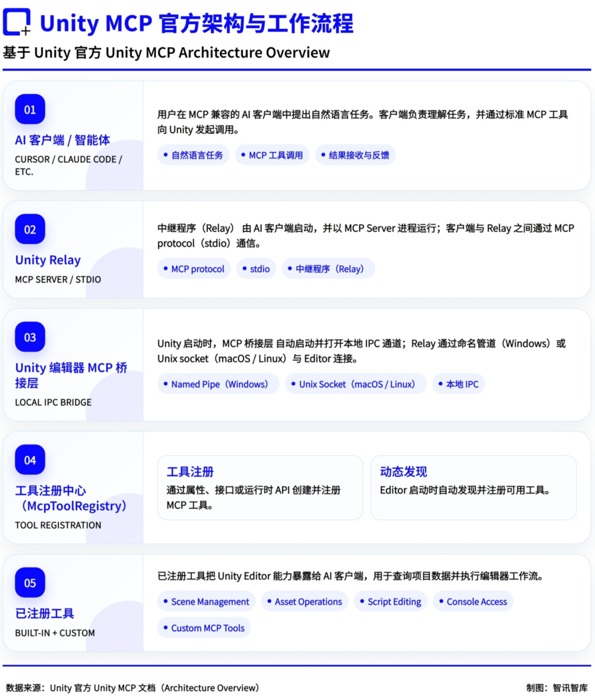Click the step 03 description starting Unity 启动时
The image size is (595, 700).
[x=362, y=351]
